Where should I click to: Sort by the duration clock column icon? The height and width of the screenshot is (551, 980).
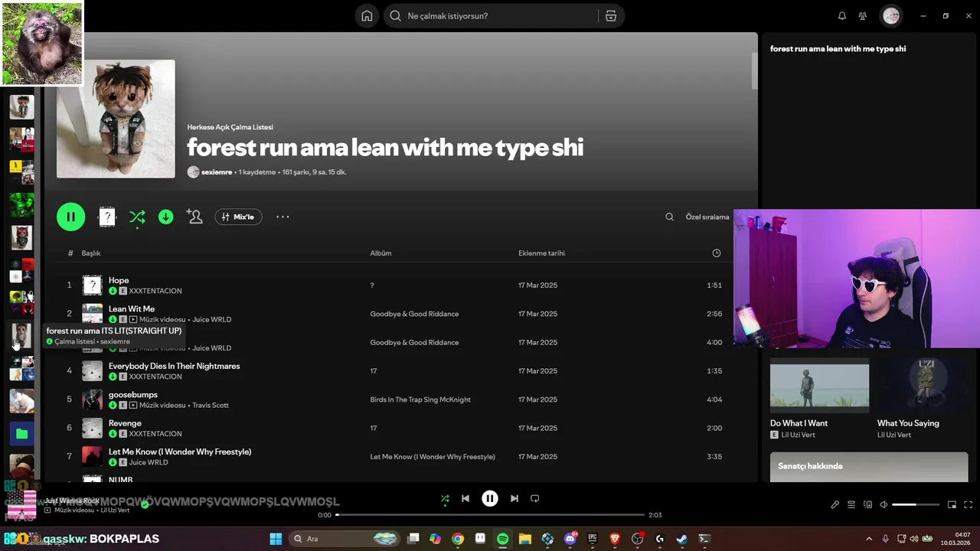click(x=717, y=253)
